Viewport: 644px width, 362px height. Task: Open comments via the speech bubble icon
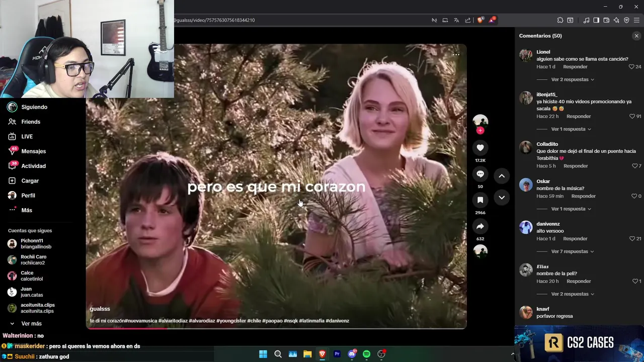coord(480,174)
